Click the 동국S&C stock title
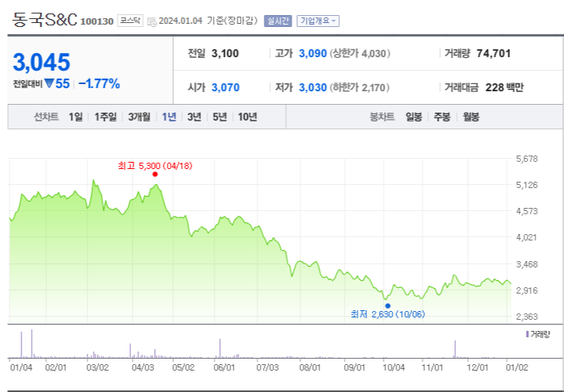This screenshot has width=564, height=392. (x=44, y=20)
